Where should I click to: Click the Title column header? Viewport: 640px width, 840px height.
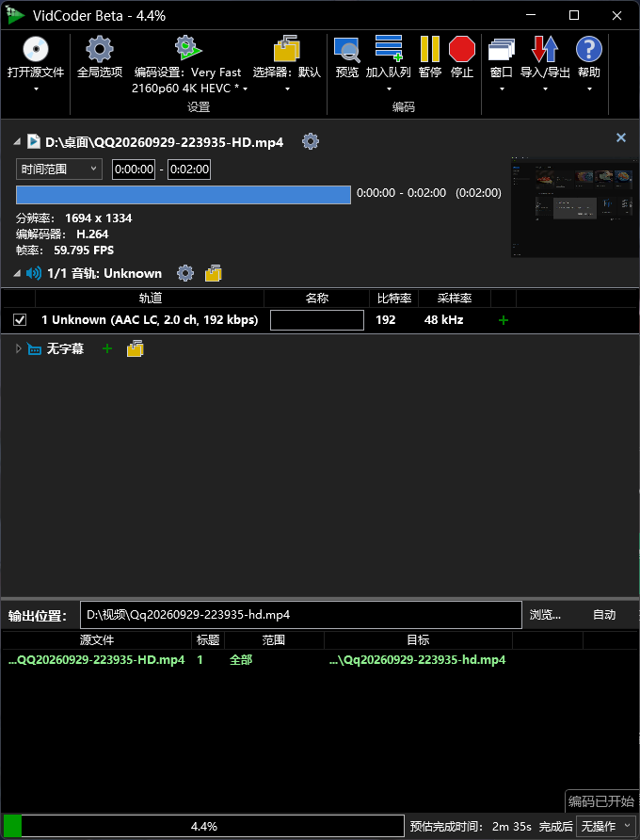[208, 640]
